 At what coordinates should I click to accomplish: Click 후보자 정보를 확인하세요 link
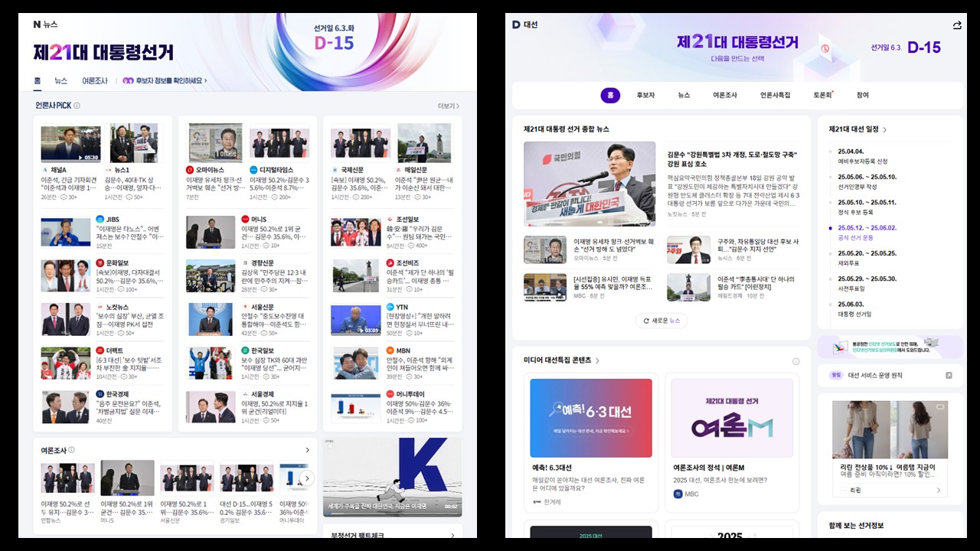[171, 80]
